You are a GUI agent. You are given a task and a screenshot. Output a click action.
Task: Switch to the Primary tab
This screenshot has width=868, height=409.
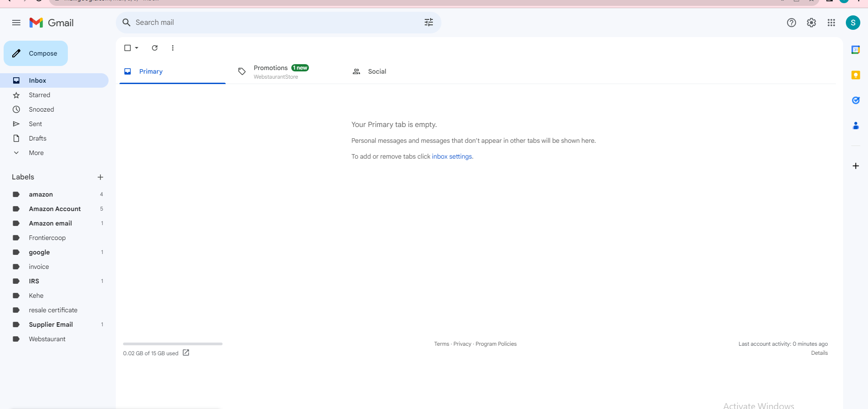point(172,71)
